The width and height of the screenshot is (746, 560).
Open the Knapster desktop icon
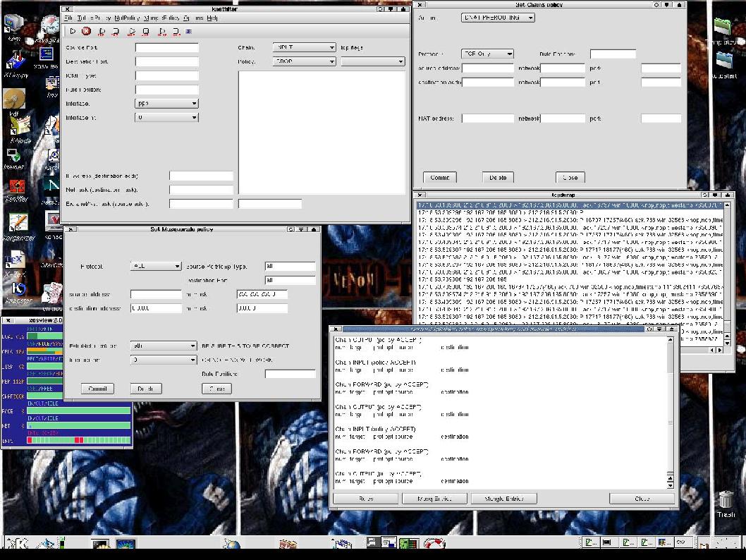coord(18,293)
